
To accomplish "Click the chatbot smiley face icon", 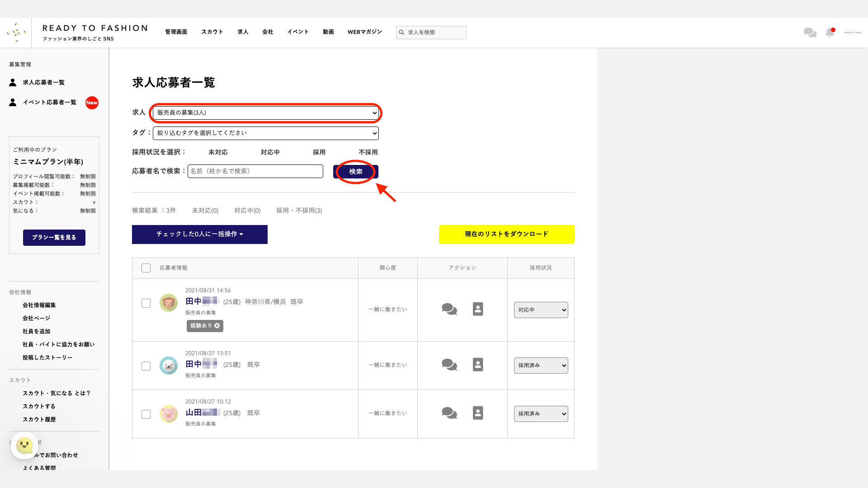I will pos(24,446).
